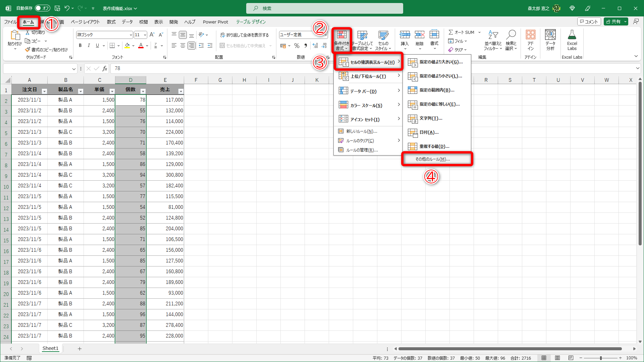
Task: Click the Percent style icon
Action: [x=297, y=46]
